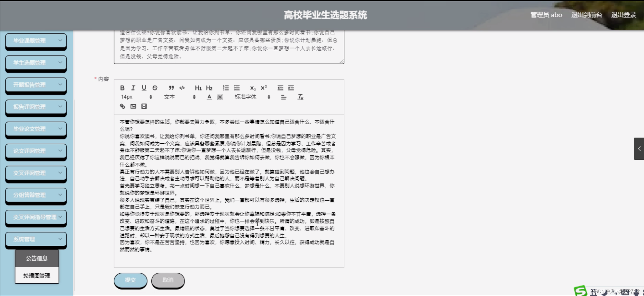Image resolution: width=644 pixels, height=296 pixels.
Task: Click the right-edge collapse arrow panel
Action: pos(639,149)
